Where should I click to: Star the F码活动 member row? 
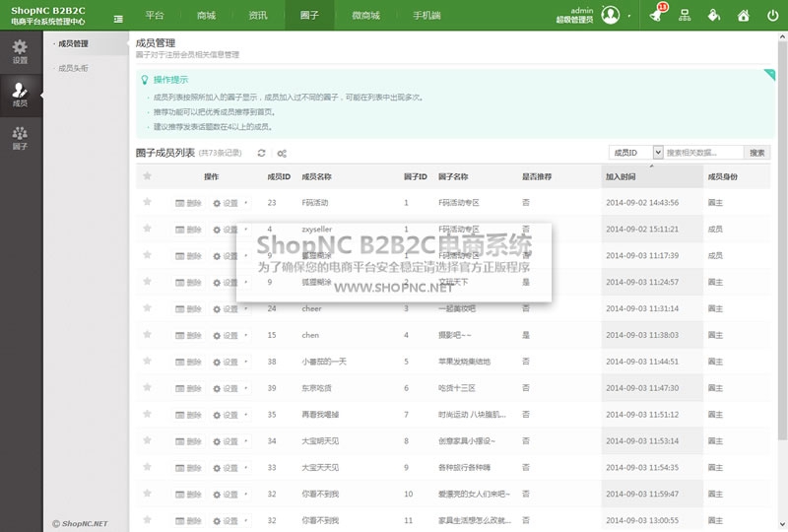(x=147, y=202)
